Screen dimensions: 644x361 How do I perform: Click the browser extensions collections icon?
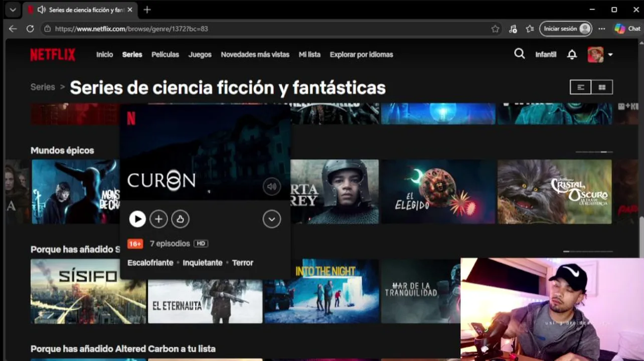click(x=513, y=29)
